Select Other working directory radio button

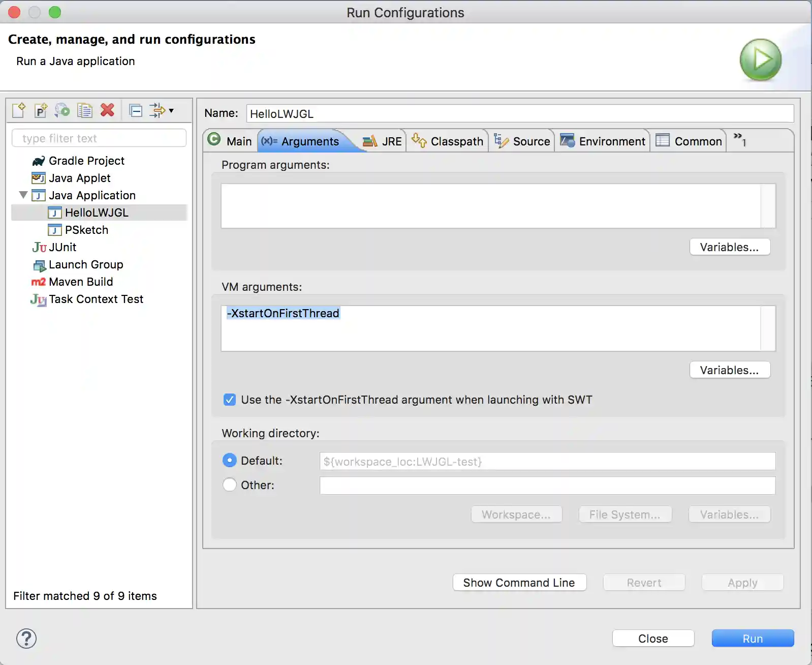(x=230, y=485)
